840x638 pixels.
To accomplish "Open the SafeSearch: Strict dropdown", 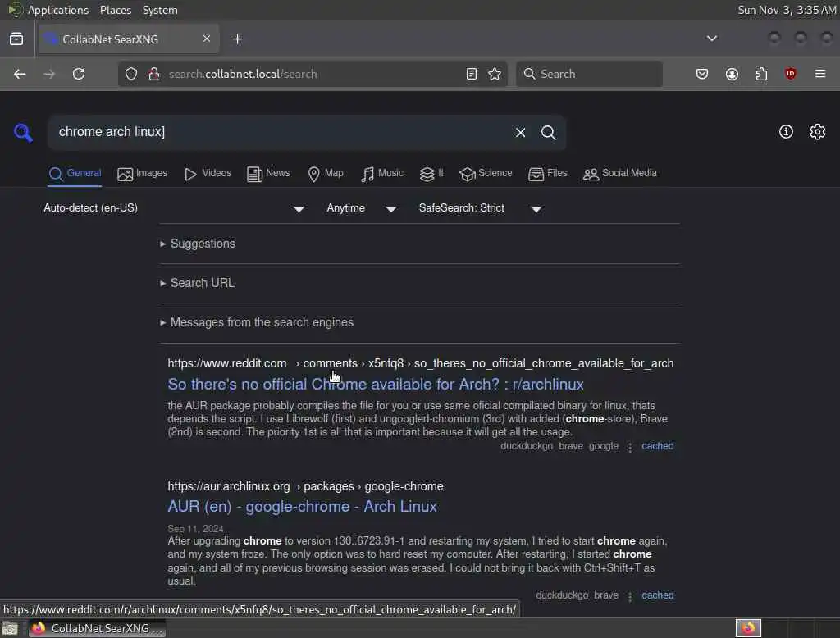I will pyautogui.click(x=481, y=208).
